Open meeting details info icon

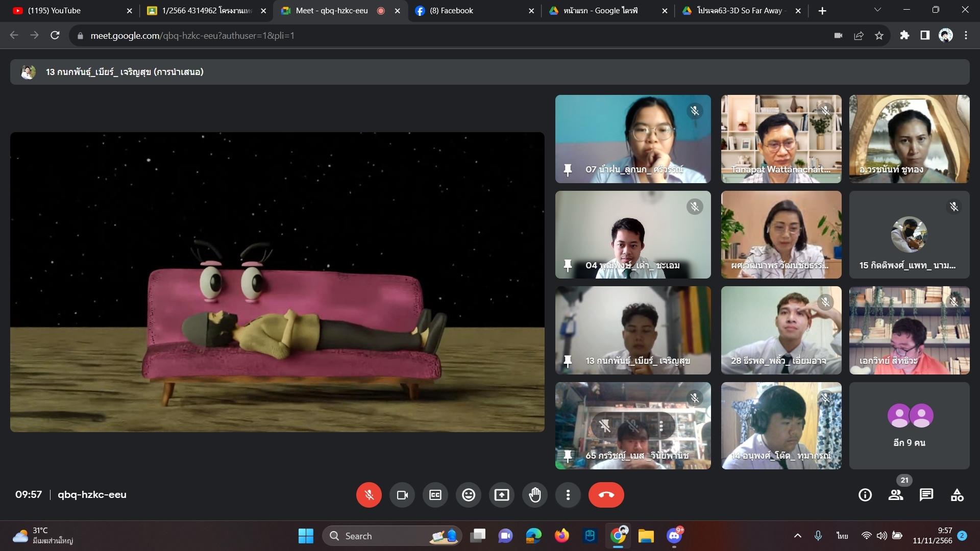pyautogui.click(x=865, y=495)
